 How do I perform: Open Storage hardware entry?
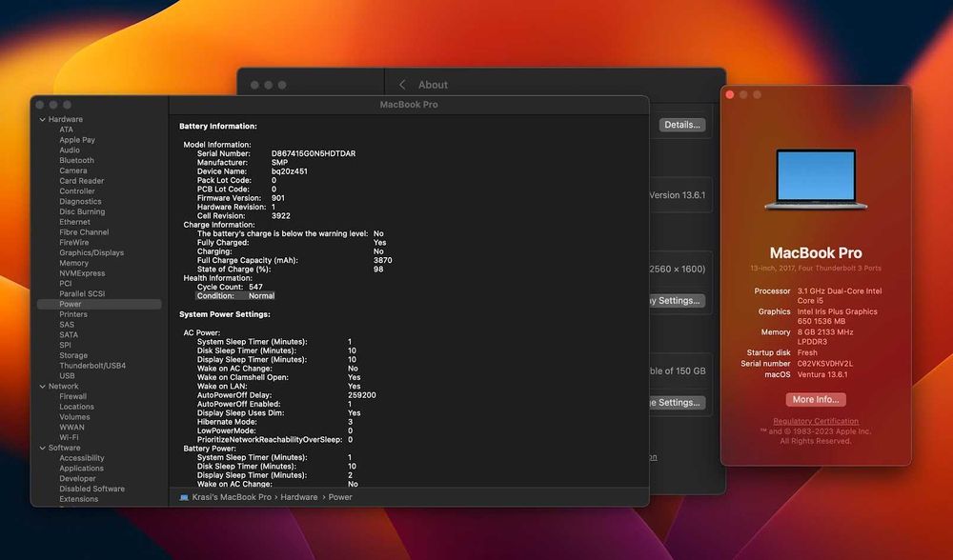coord(73,355)
